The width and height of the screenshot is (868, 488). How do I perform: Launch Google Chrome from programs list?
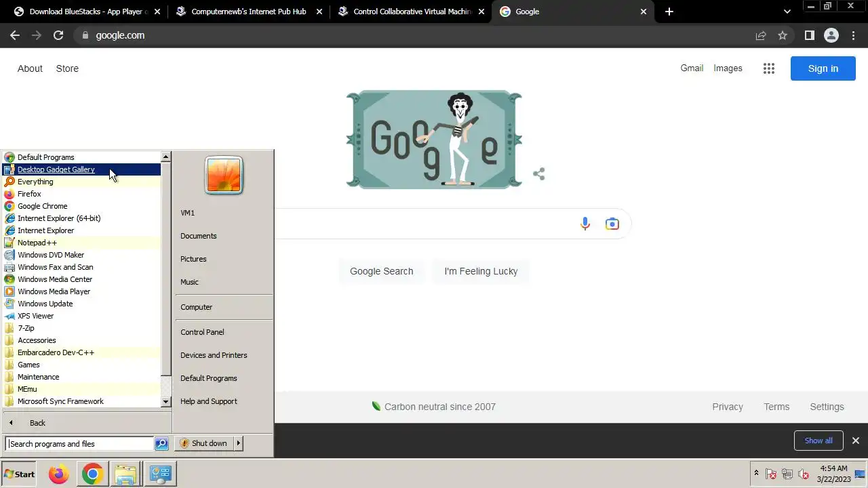point(81,206)
